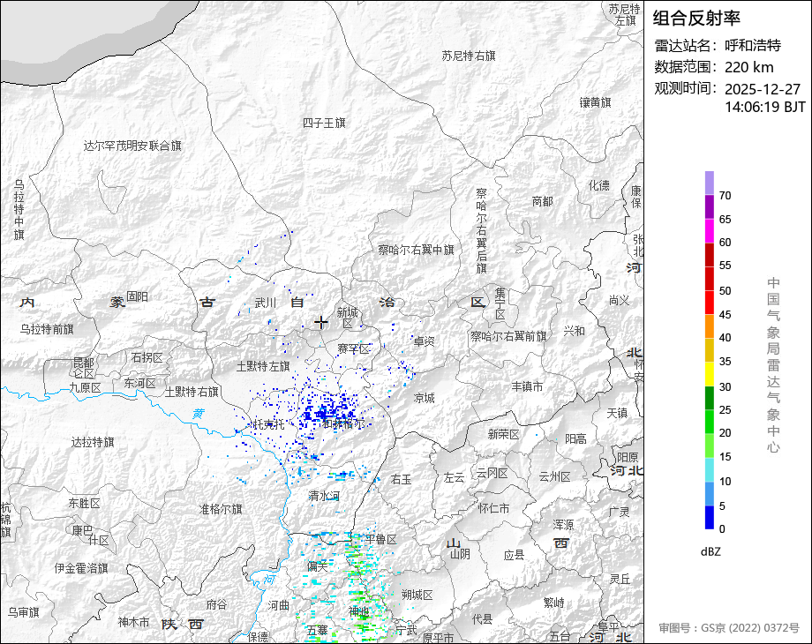The image size is (812, 644).
Task: Click the 商都 map label
Action: click(x=542, y=201)
